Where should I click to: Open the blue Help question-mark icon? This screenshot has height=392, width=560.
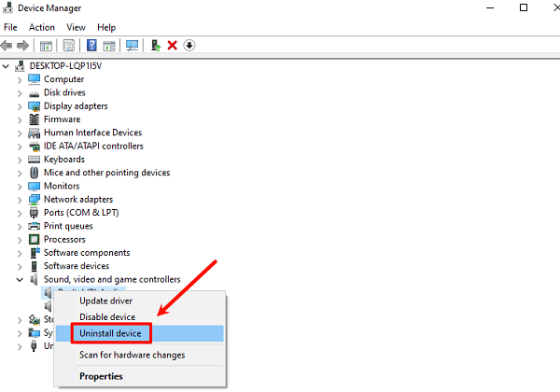(91, 46)
